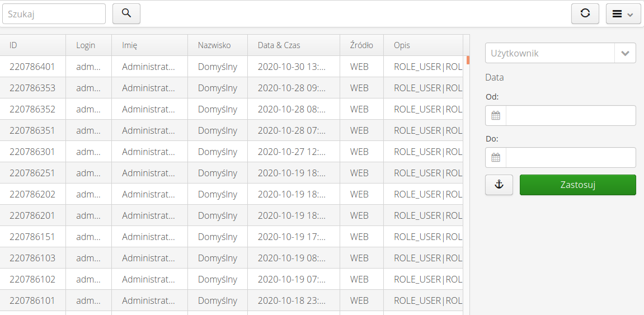Click the calendar icon next to Do
The image size is (644, 315).
[496, 158]
